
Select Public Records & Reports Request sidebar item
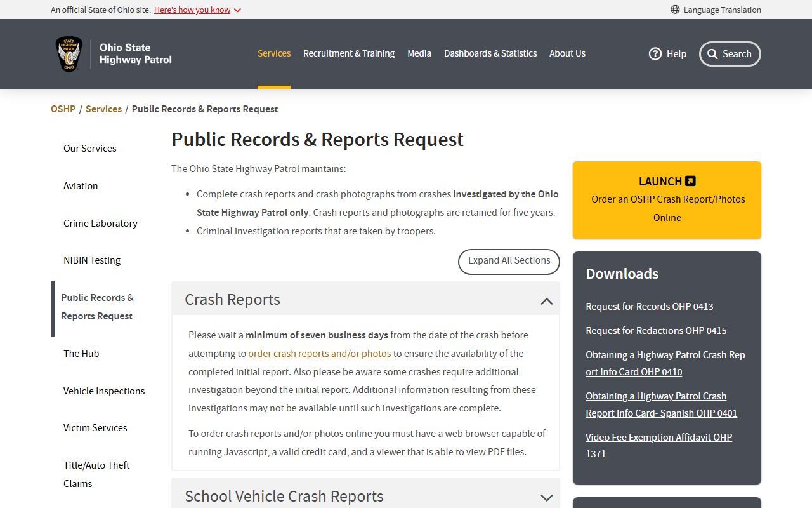click(x=98, y=307)
